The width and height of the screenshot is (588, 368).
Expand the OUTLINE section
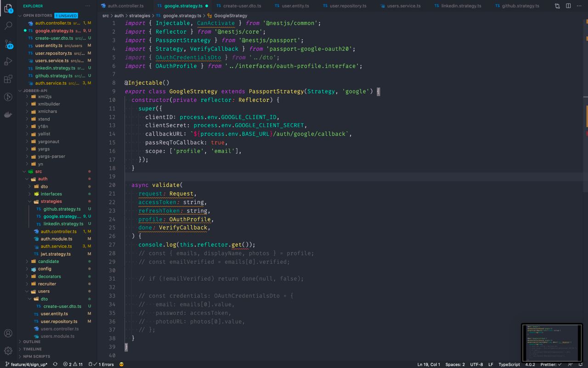point(32,342)
